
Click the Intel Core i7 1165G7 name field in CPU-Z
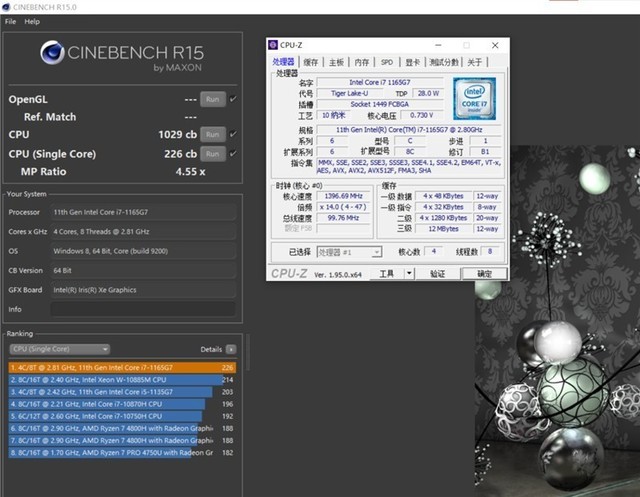point(380,82)
